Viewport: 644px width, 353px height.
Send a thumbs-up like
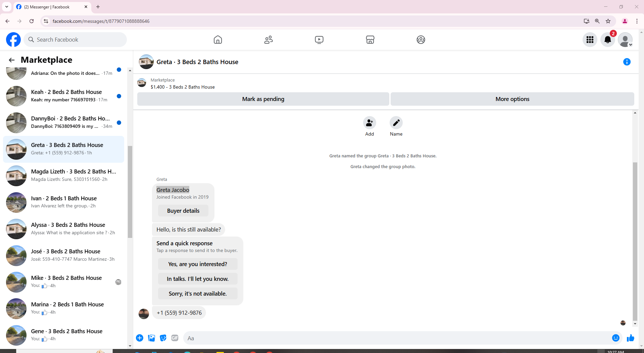tap(631, 338)
